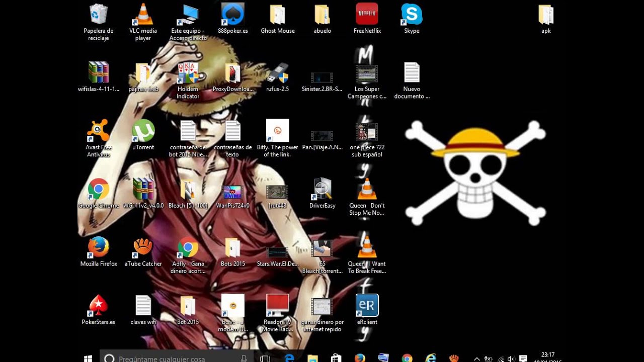Image resolution: width=644 pixels, height=362 pixels.
Task: Open the Bleach [51-100] folder
Action: pos(188,194)
